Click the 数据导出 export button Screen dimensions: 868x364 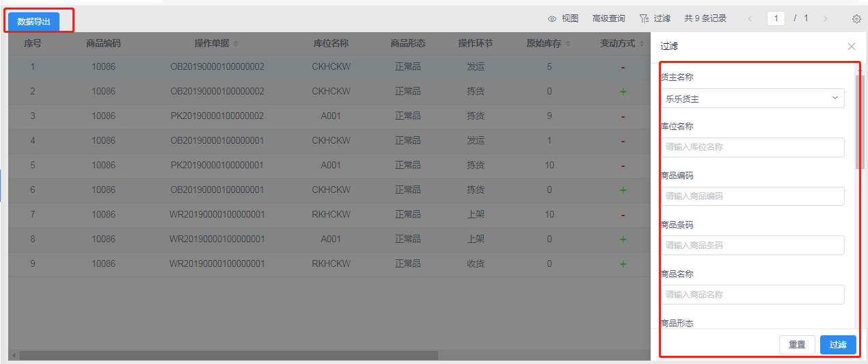click(33, 22)
